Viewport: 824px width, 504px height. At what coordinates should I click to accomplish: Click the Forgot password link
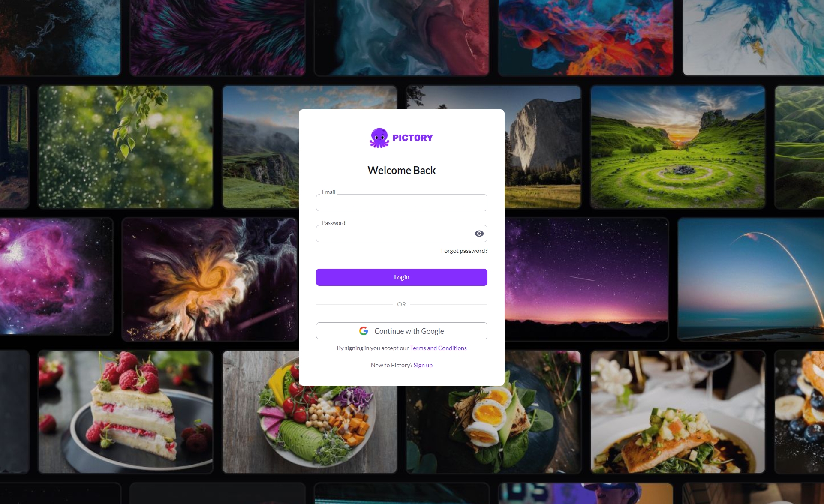point(464,251)
